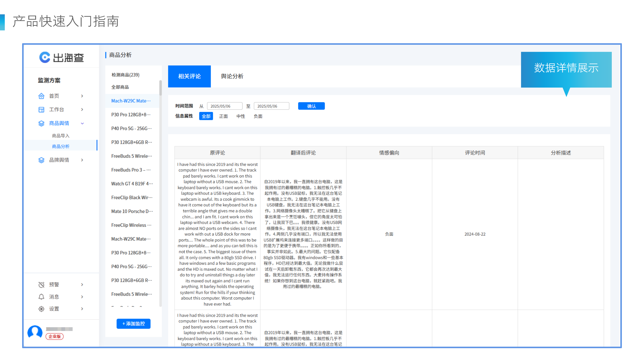
Task: Click the 消息 bell icon
Action: point(41,297)
